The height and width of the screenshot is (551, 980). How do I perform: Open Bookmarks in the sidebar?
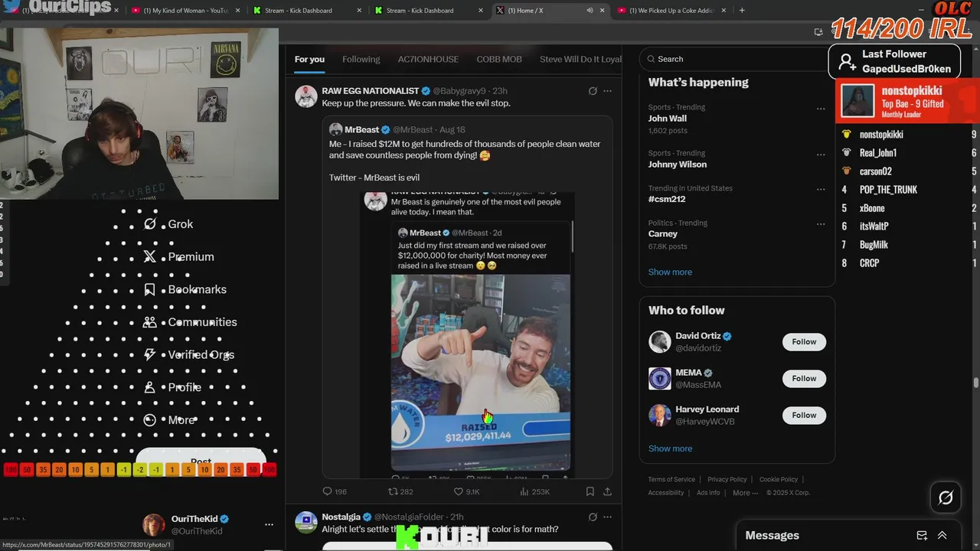[185, 290]
